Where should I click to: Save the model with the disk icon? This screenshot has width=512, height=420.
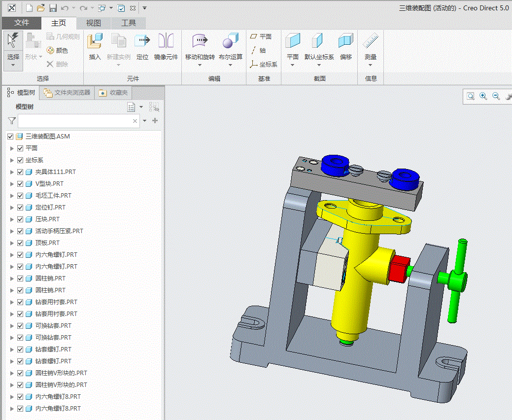[53, 8]
